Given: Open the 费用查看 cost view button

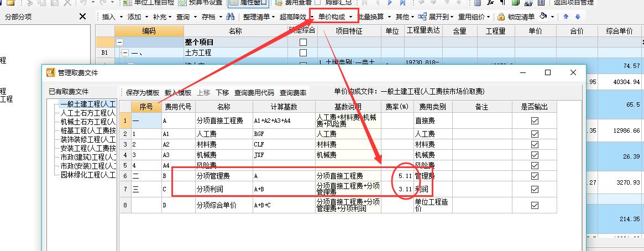Looking at the screenshot, I should click(x=293, y=2).
